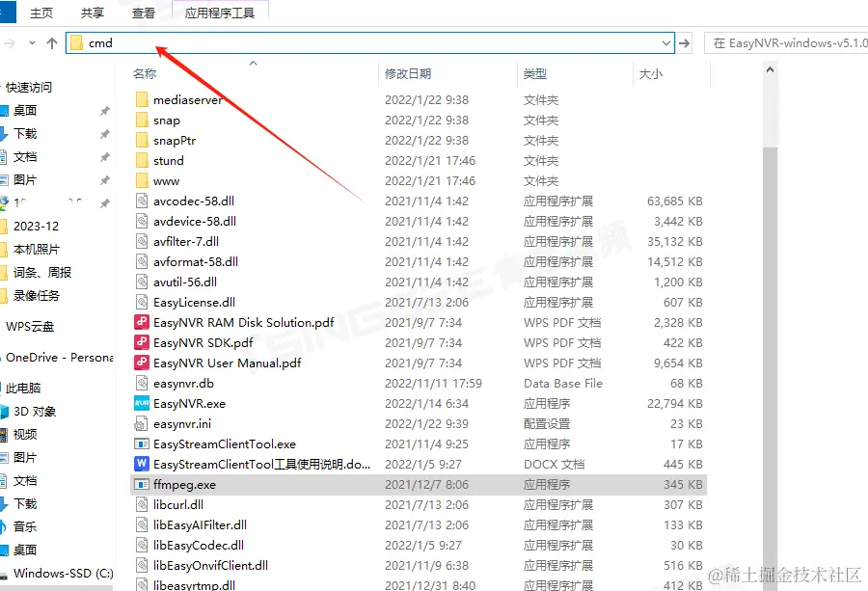Screen dimensions: 868x591
Task: Open WPS云盘 in navigation pane
Action: pyautogui.click(x=30, y=327)
